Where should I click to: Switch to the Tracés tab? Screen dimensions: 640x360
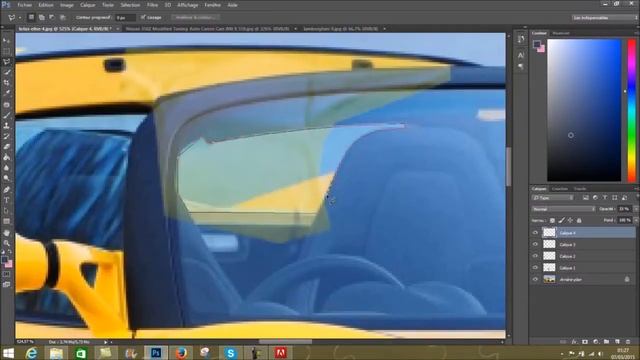point(580,189)
